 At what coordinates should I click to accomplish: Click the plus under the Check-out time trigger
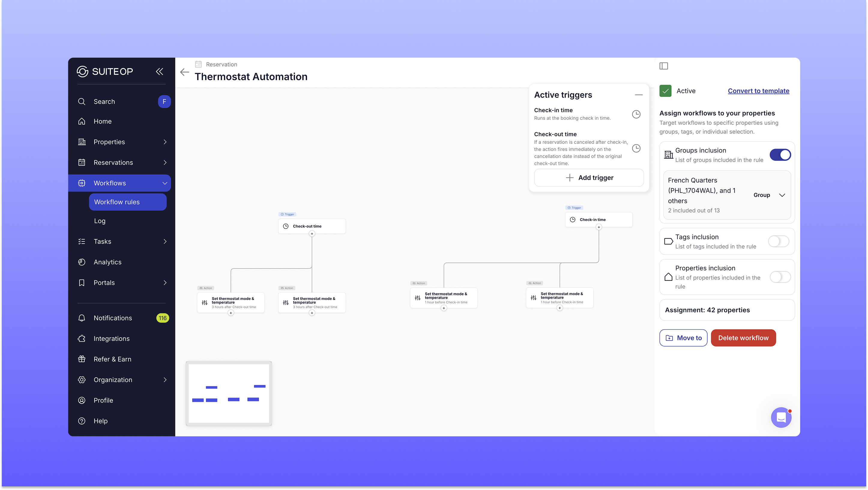tap(312, 234)
